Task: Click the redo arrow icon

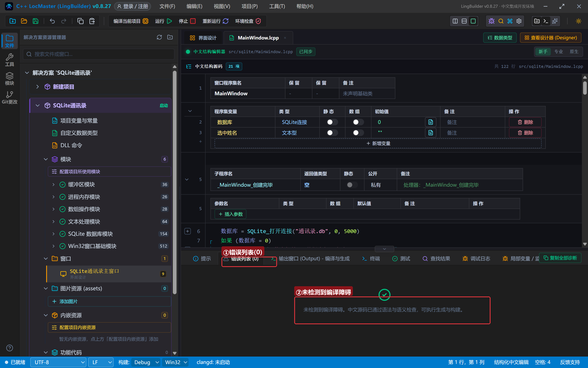Action: pyautogui.click(x=64, y=21)
